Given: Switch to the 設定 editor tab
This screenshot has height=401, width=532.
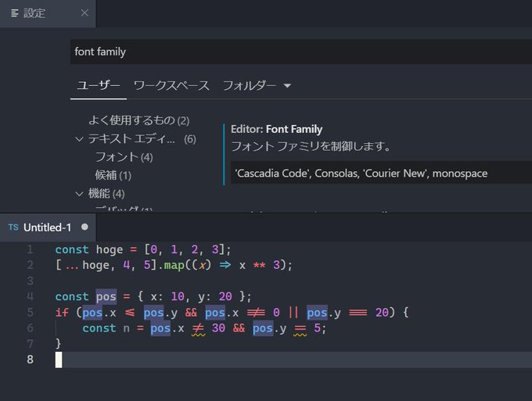Looking at the screenshot, I should (x=48, y=13).
